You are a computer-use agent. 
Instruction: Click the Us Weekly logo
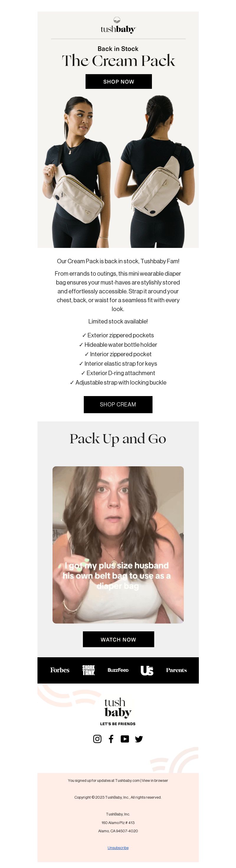[147, 670]
